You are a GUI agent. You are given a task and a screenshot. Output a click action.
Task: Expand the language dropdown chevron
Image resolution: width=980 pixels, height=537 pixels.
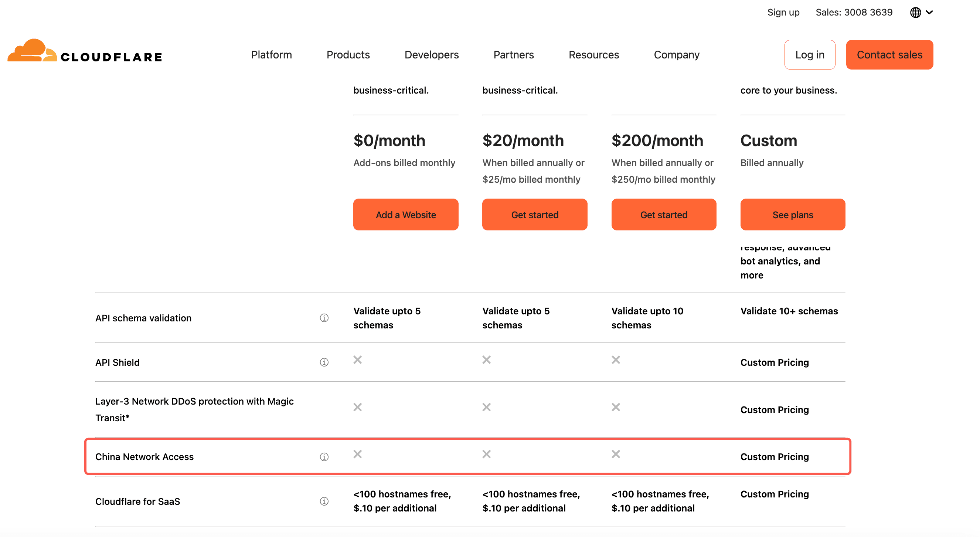click(929, 13)
